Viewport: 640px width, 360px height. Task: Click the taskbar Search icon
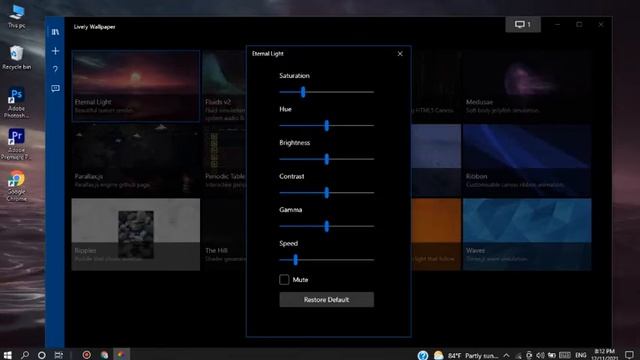point(24,355)
